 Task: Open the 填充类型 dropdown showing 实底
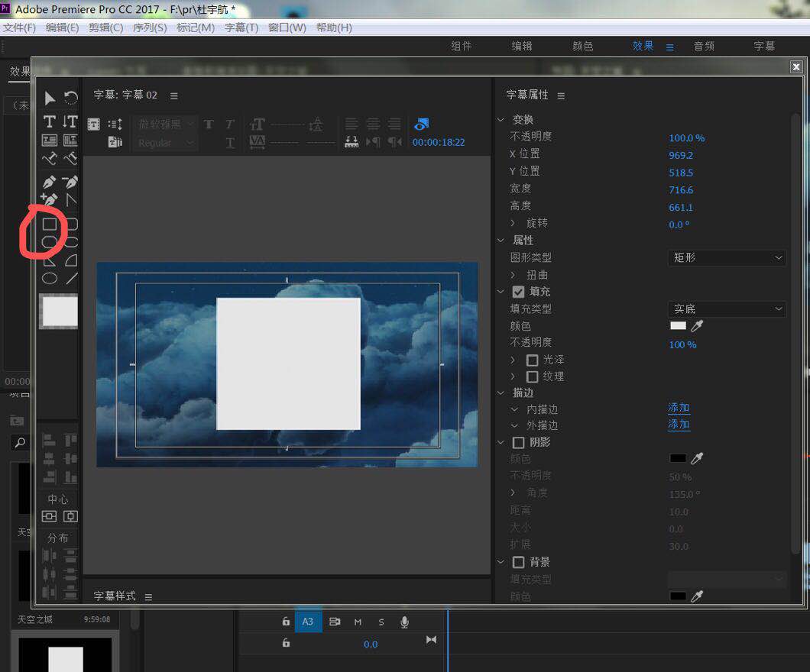pyautogui.click(x=727, y=309)
